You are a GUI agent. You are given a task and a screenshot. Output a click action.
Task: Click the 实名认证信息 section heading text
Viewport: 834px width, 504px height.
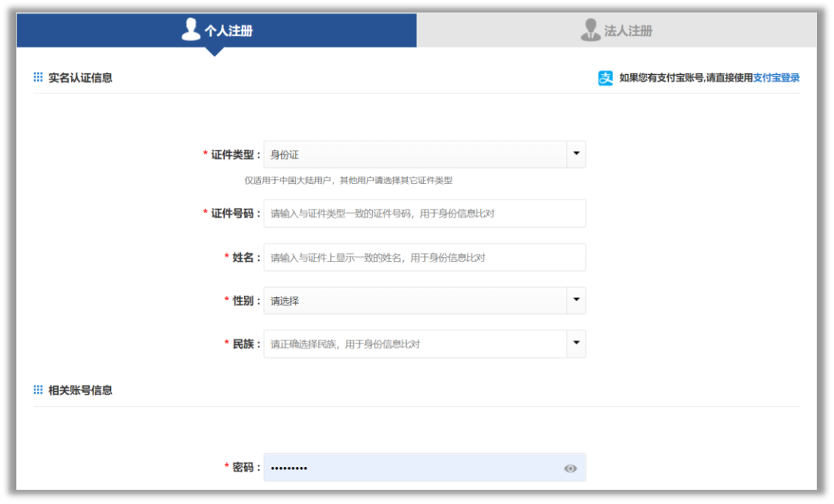pos(80,77)
